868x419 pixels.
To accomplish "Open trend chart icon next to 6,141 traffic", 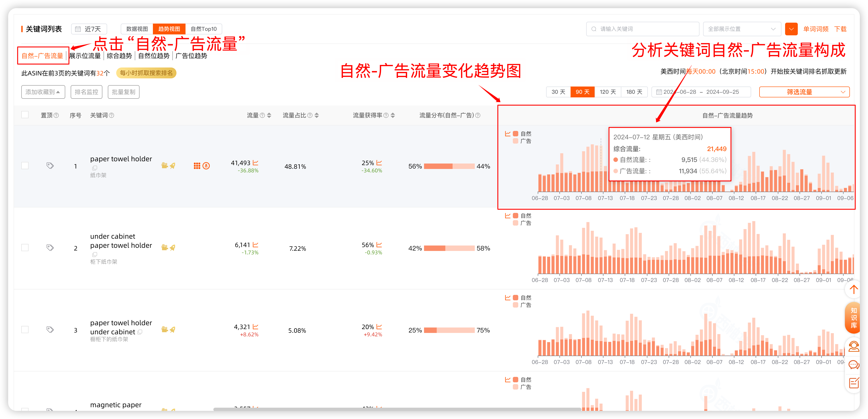I will tap(256, 245).
